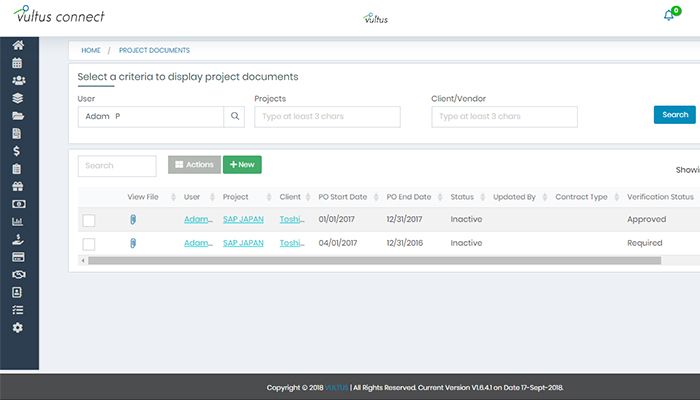
Task: Open the document page icon in the sidebar
Action: pos(17,133)
